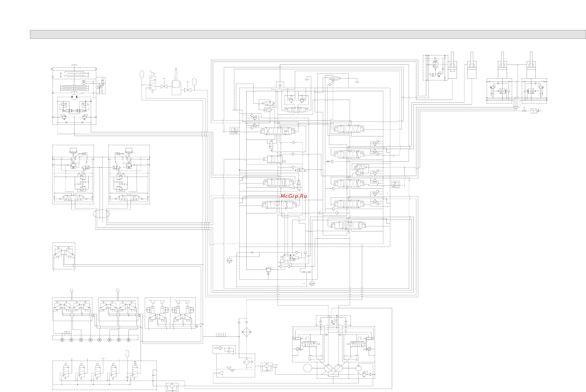Click the gray banner bar above the schematic

(x=308, y=34)
